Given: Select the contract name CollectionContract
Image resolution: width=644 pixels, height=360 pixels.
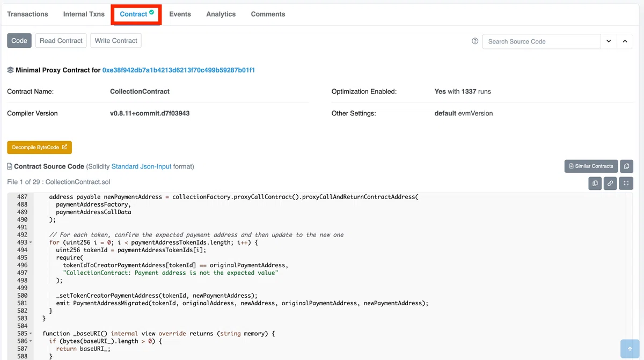Looking at the screenshot, I should click(x=140, y=92).
